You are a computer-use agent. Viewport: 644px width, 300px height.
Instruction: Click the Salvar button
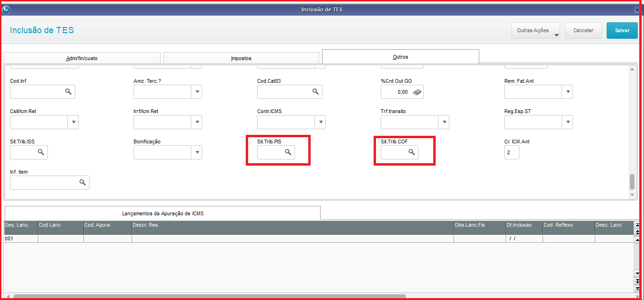tap(622, 30)
